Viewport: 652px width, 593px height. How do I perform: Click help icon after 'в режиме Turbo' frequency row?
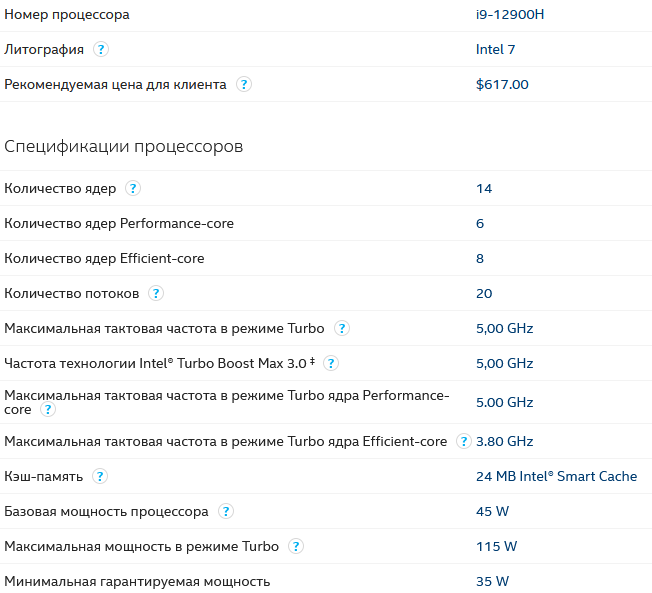[342, 328]
